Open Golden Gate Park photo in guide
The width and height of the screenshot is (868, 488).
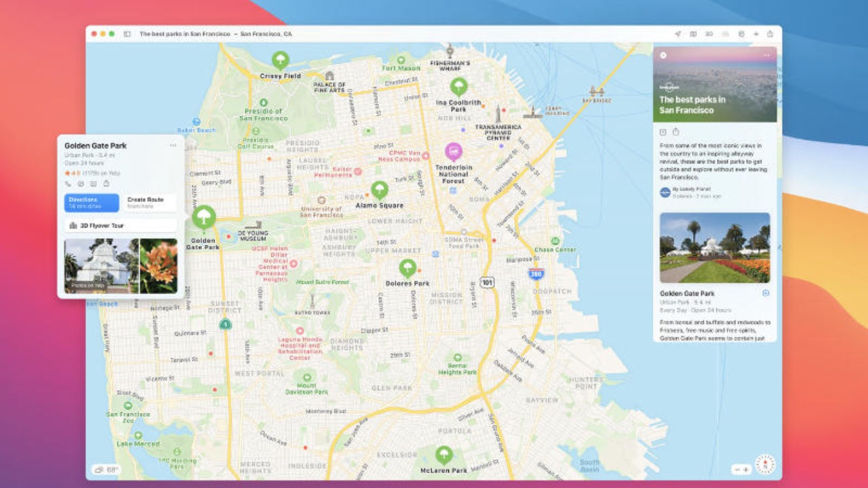coord(715,248)
